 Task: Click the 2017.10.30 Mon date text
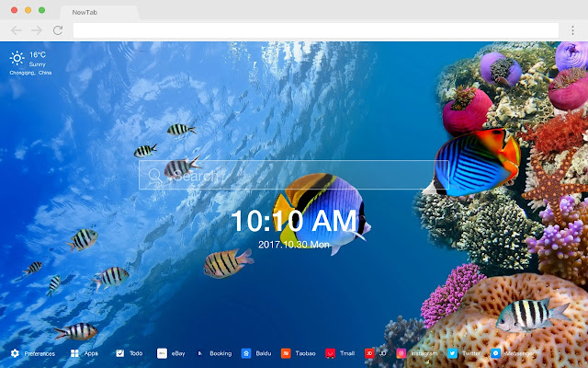tap(294, 245)
